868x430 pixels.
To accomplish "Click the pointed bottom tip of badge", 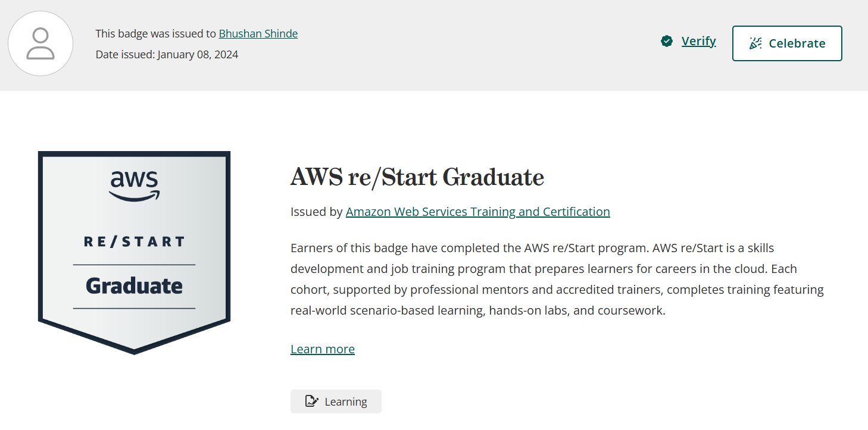I will (135, 351).
